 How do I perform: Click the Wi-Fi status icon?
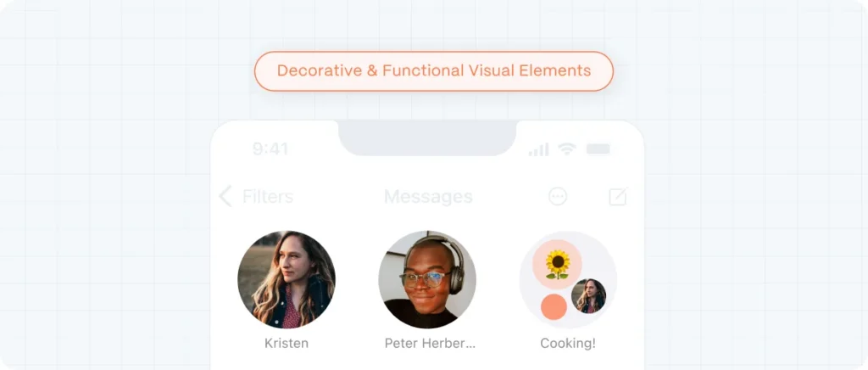point(567,149)
